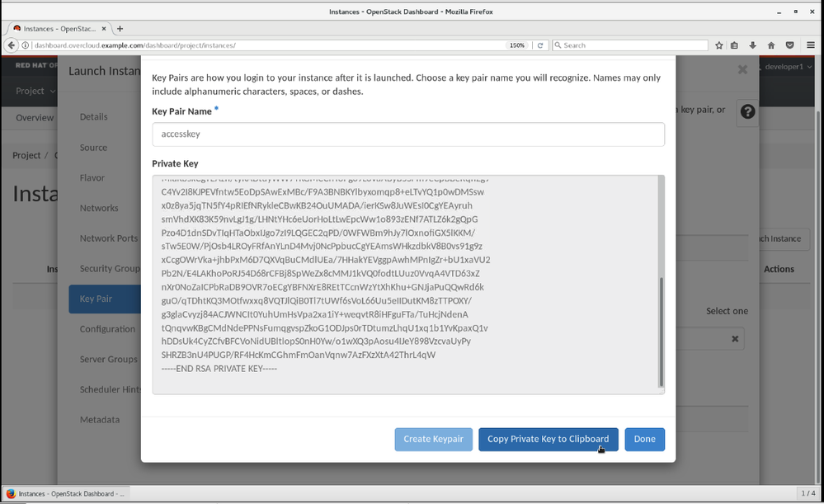Screen dimensions: 824x504
Task: Focus the Key Pair Name input field
Action: (407, 134)
